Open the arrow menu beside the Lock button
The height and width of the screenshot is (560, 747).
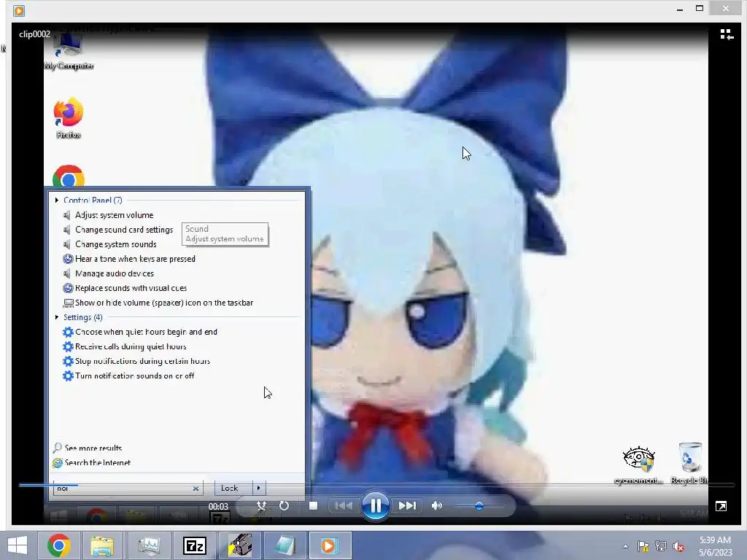[259, 488]
